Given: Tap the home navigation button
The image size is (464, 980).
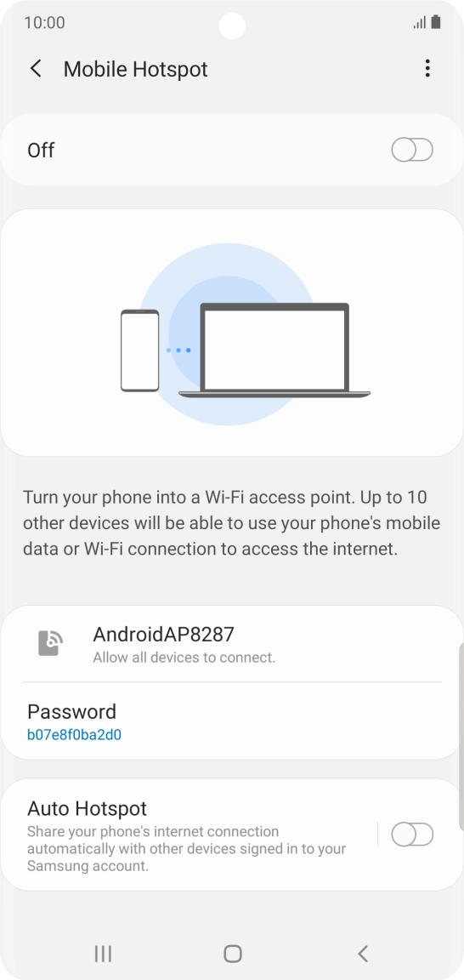Looking at the screenshot, I should click(x=232, y=953).
